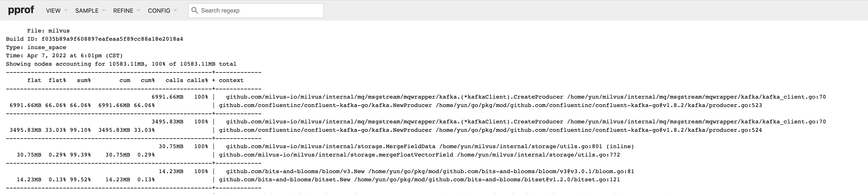The height and width of the screenshot is (194, 868).
Task: Open the VIEW dropdown arrow
Action: coord(65,10)
